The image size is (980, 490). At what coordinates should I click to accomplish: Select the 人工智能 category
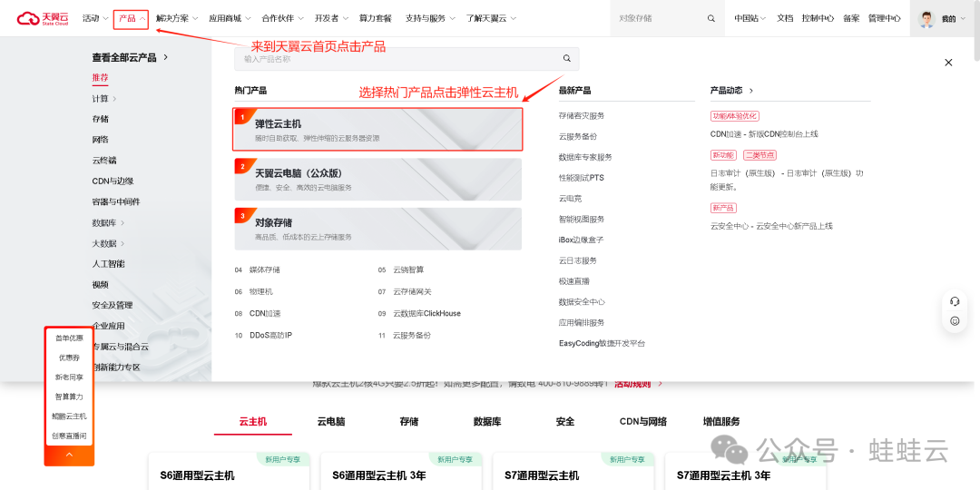(x=108, y=264)
